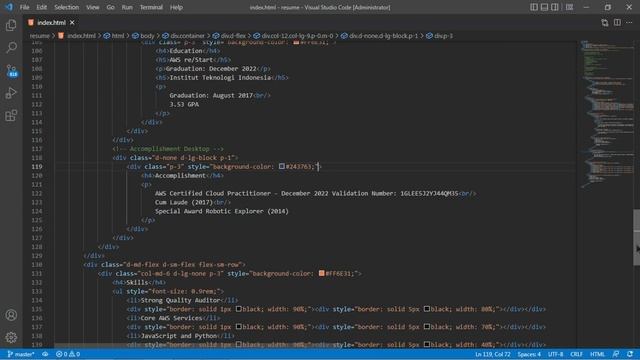This screenshot has height=360, width=640.
Task: Toggle primary side bar layout icon
Action: point(534,7)
